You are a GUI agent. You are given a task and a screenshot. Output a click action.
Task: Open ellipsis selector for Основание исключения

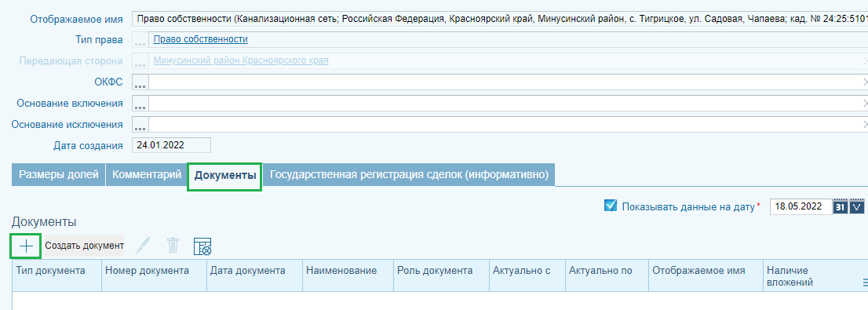[x=140, y=125]
